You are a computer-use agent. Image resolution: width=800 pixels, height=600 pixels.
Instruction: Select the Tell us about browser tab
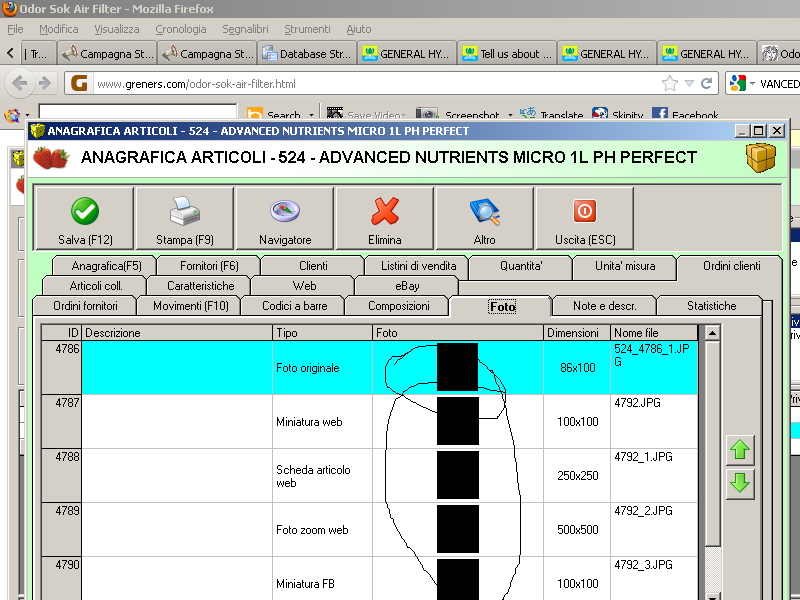coord(507,54)
